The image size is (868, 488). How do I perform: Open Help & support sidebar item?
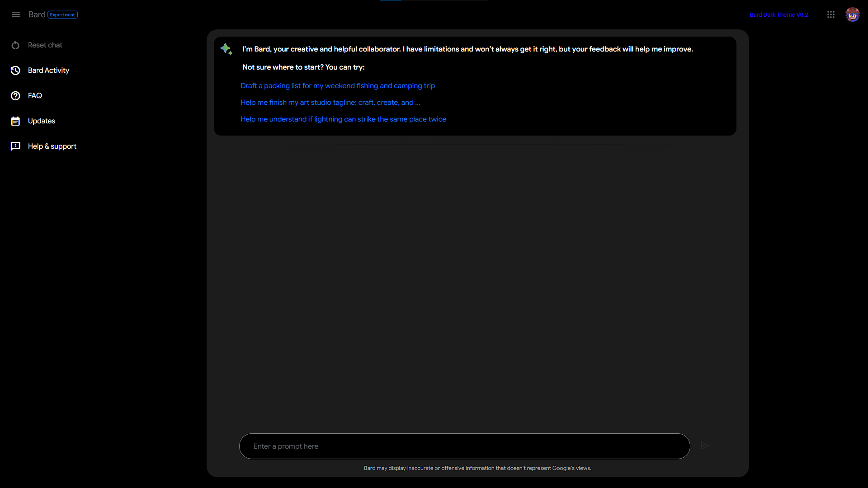52,146
